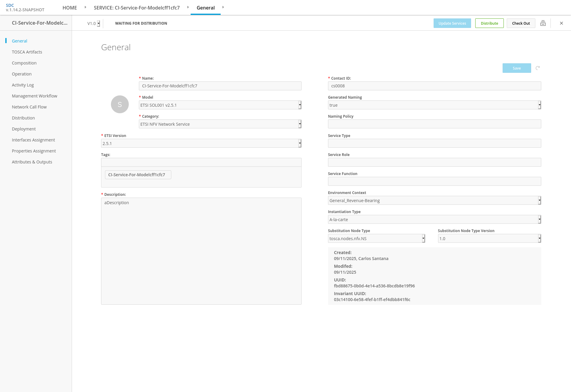Click created text '09/11/2025, Carlos Santana'
This screenshot has width=571, height=392.
(361, 259)
